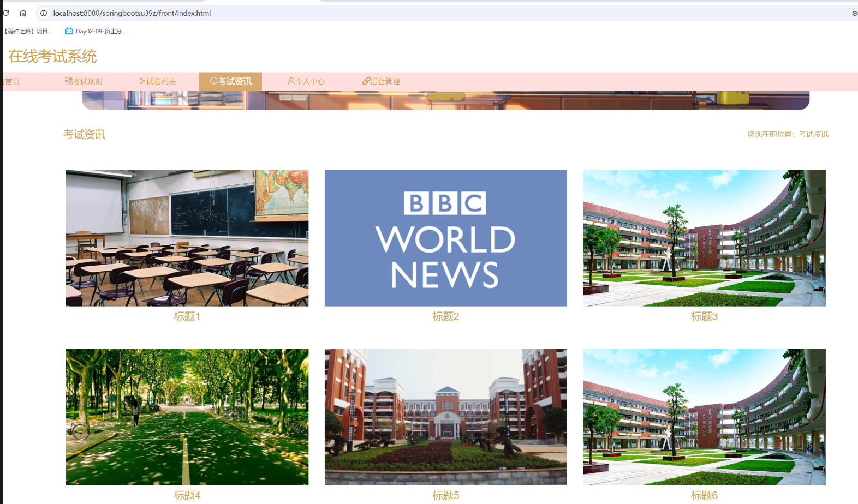
Task: Open 考试规则 navigation item
Action: point(84,81)
